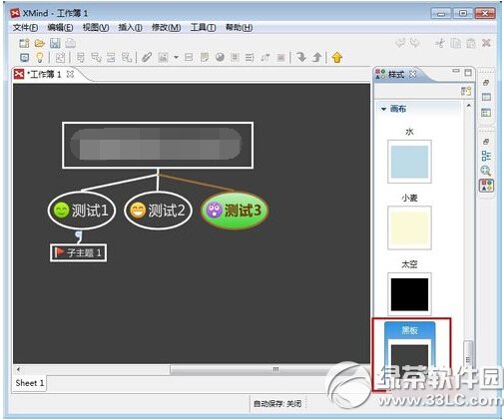Click the lightbulb icon in toolbar
504x420 pixels.
coord(40,58)
